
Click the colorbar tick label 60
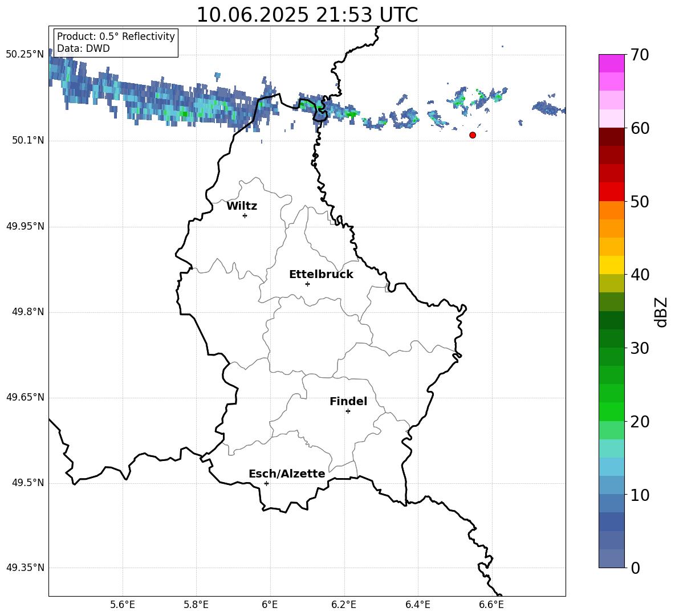(x=640, y=128)
